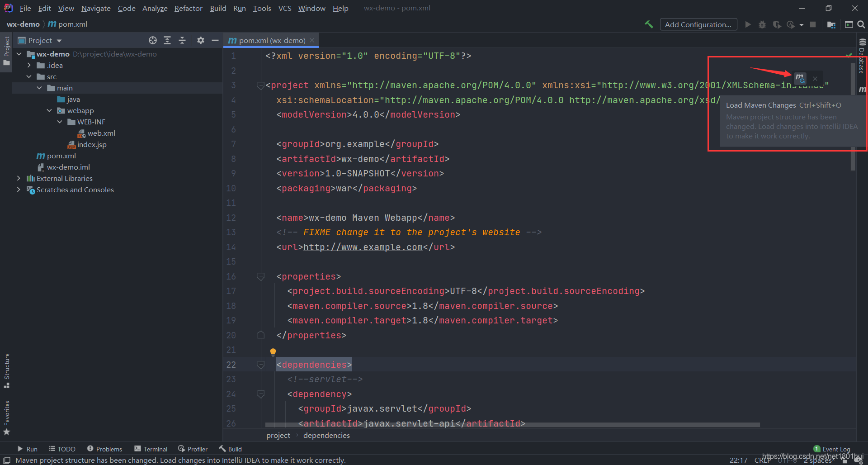Screen dimensions: 868x465
Task: Dismiss the Maven changes floating toolbar
Action: 815,79
